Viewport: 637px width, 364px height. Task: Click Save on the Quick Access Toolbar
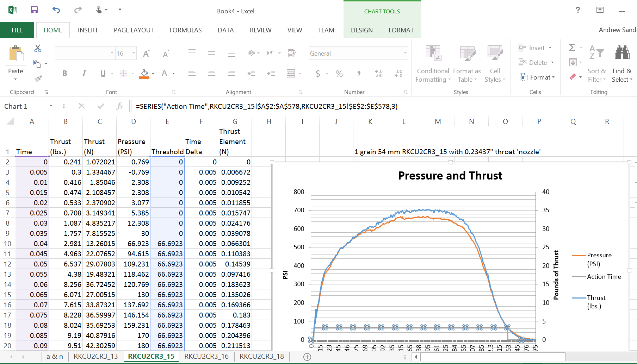click(34, 10)
